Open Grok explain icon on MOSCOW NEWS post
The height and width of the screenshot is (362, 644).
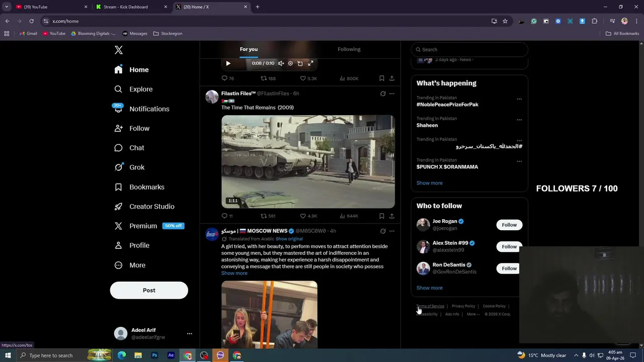383,231
